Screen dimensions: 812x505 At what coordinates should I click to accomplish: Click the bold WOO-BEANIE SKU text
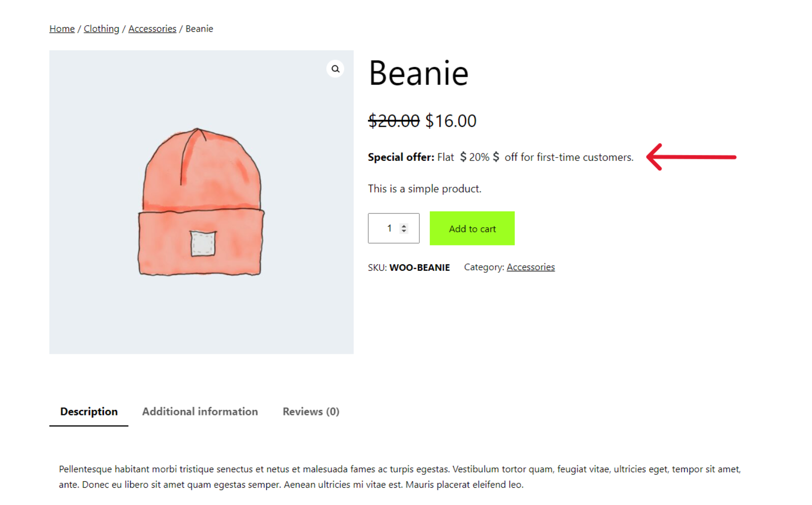tap(419, 267)
